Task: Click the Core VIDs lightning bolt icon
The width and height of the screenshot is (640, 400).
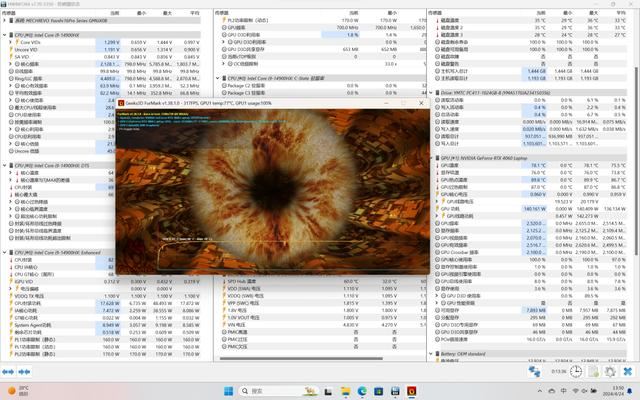Action: point(15,42)
